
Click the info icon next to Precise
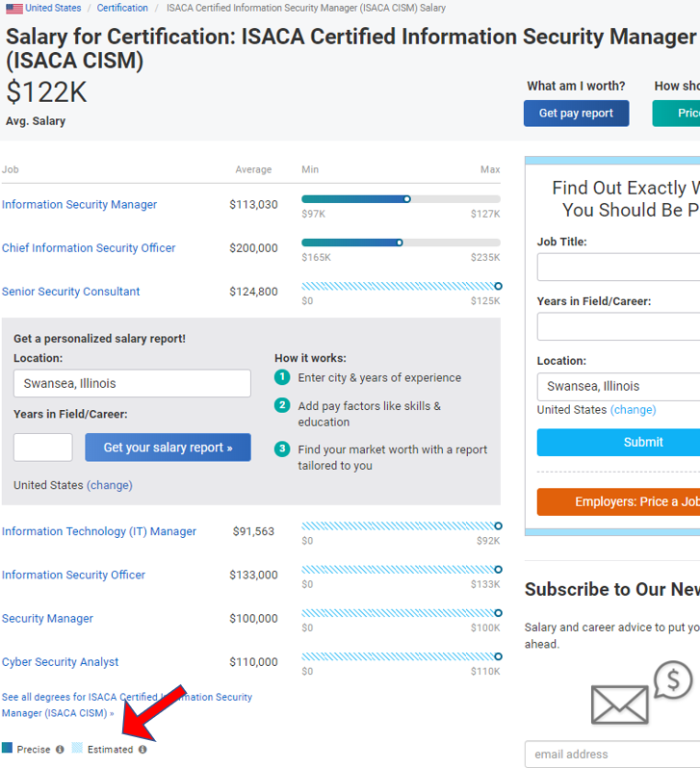[x=60, y=750]
